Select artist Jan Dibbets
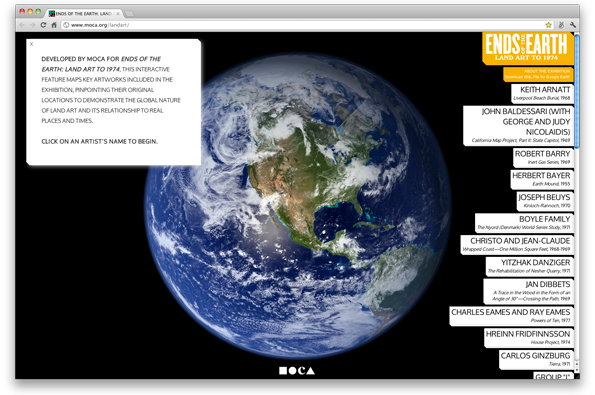The width and height of the screenshot is (595, 395). 529,291
